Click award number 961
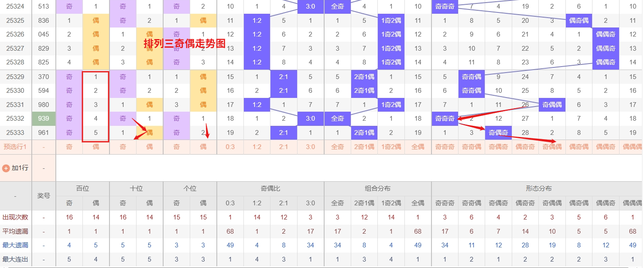Screen dimensions: 644x268 pyautogui.click(x=44, y=133)
